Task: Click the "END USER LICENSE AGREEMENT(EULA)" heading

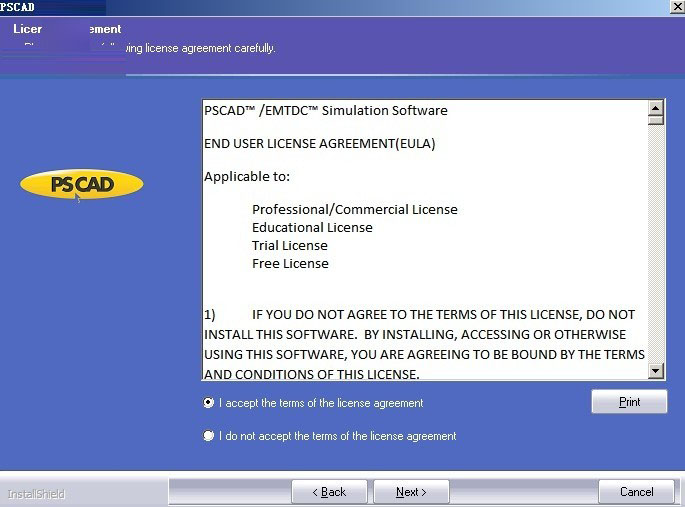Action: [x=319, y=143]
